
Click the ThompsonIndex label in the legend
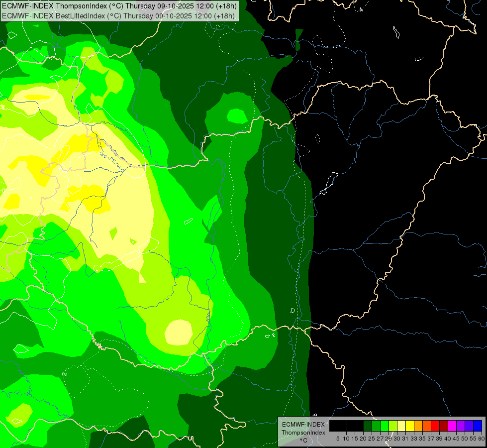tap(303, 433)
